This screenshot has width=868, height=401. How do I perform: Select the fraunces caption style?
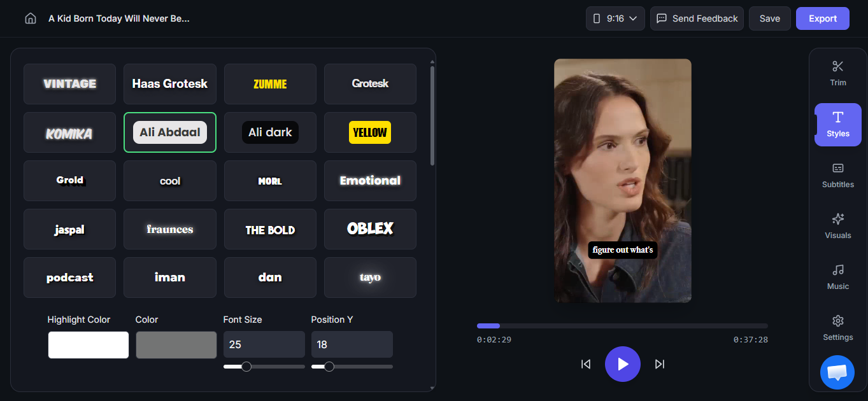pos(170,229)
